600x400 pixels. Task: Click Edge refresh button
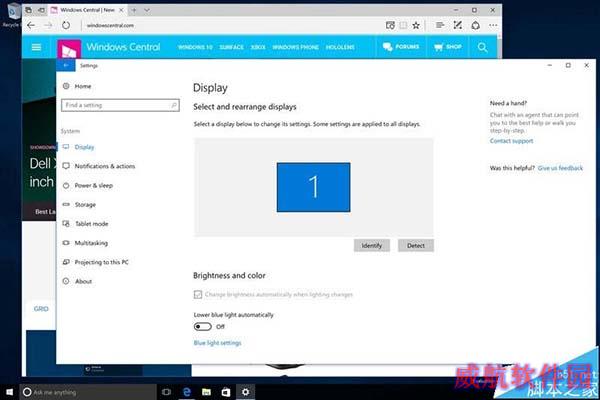coord(66,25)
